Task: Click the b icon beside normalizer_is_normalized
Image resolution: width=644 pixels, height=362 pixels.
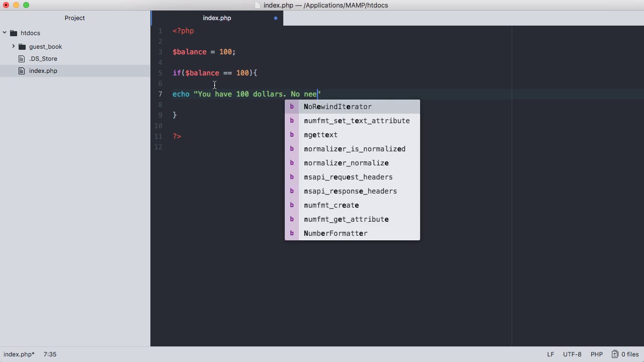Action: point(292,149)
